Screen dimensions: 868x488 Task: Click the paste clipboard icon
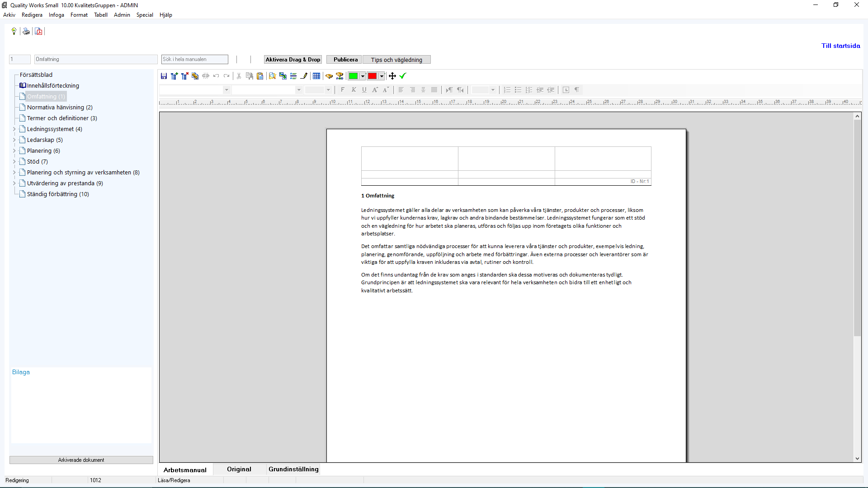pyautogui.click(x=260, y=76)
